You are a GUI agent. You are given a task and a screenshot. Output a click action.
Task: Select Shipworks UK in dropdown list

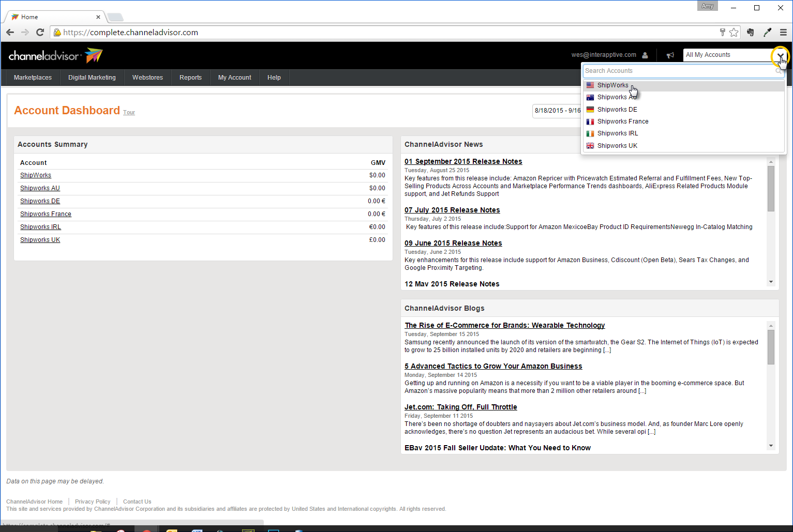pos(684,146)
